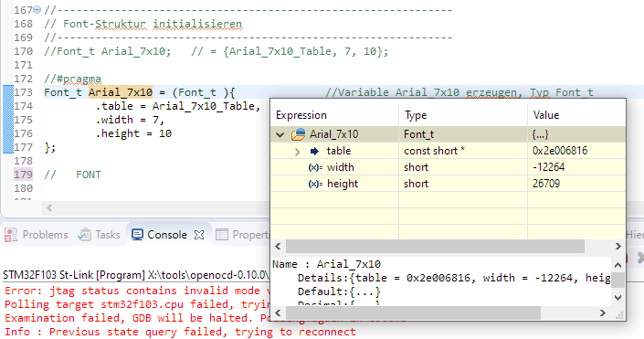Click the // FONT comment on line 179

[72, 175]
